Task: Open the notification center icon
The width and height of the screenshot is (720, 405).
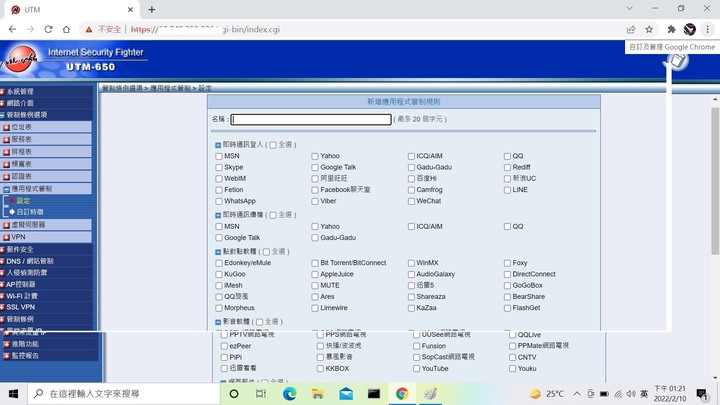Action: pyautogui.click(x=701, y=394)
